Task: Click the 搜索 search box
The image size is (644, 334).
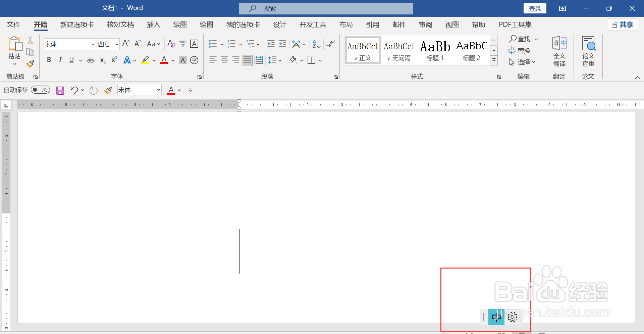Action: point(326,9)
